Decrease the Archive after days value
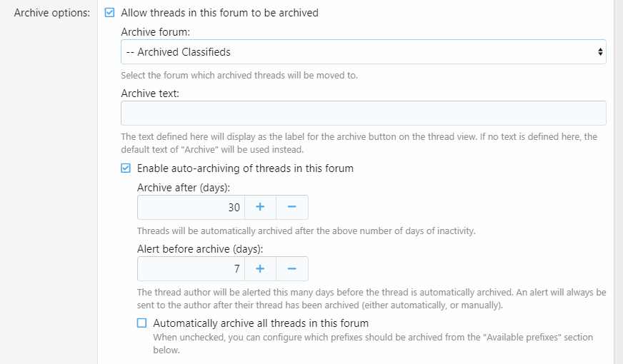Screen dimensions: 623x364 [291, 208]
